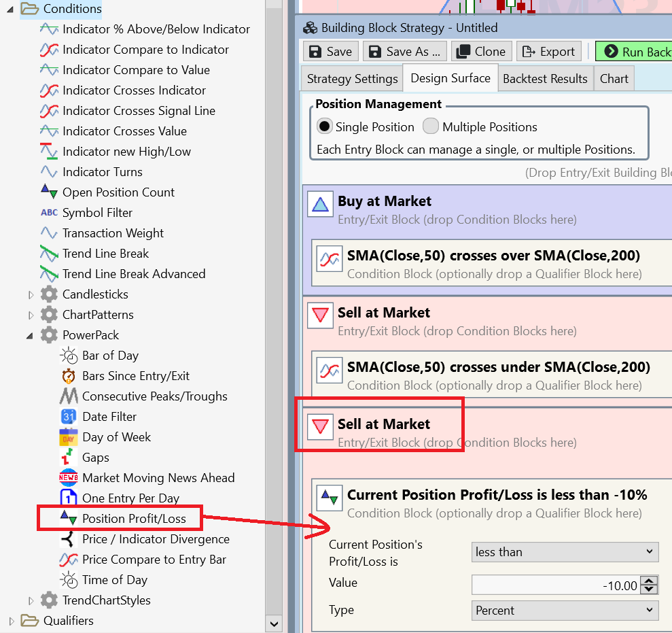Open the Type dropdown set to Percent

(565, 611)
